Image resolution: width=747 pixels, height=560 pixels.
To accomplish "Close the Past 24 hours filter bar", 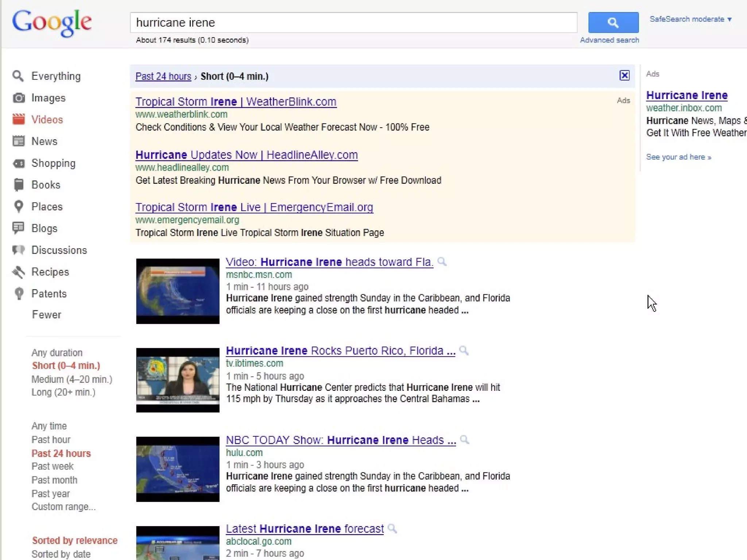I will click(624, 75).
